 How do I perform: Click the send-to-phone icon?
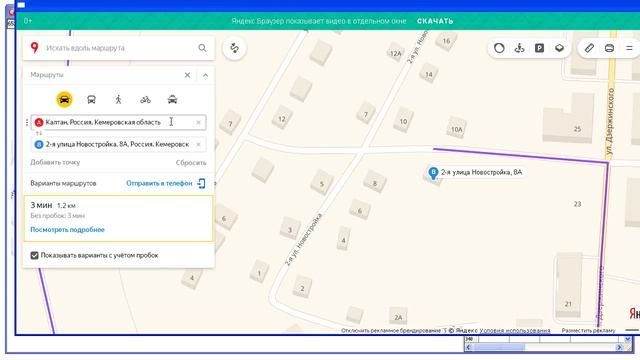pos(202,183)
